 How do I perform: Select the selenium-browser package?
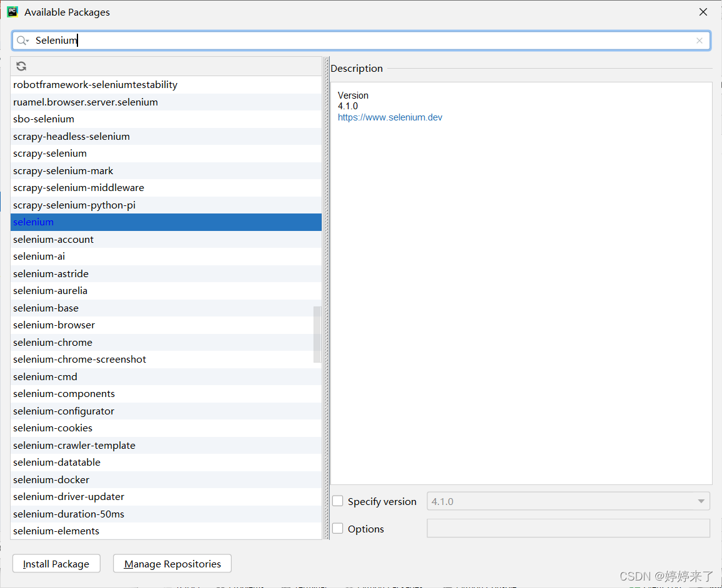click(x=166, y=325)
